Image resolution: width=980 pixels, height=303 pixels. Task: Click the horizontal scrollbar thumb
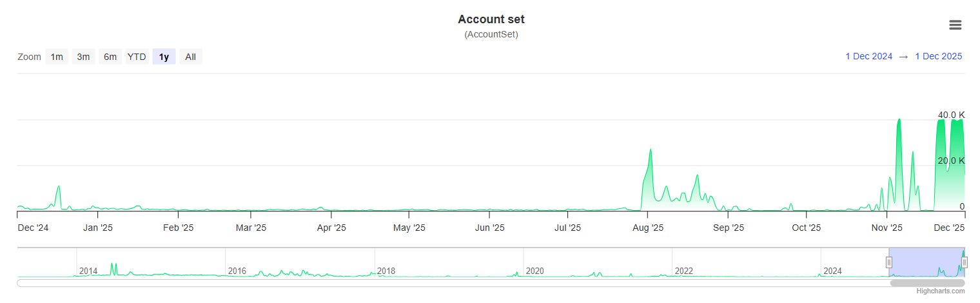[927, 283]
